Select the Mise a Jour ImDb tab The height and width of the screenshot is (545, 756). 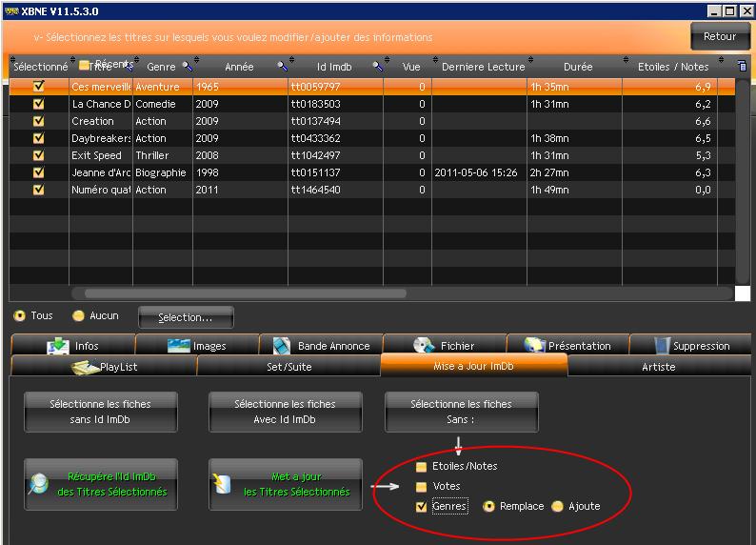474,366
